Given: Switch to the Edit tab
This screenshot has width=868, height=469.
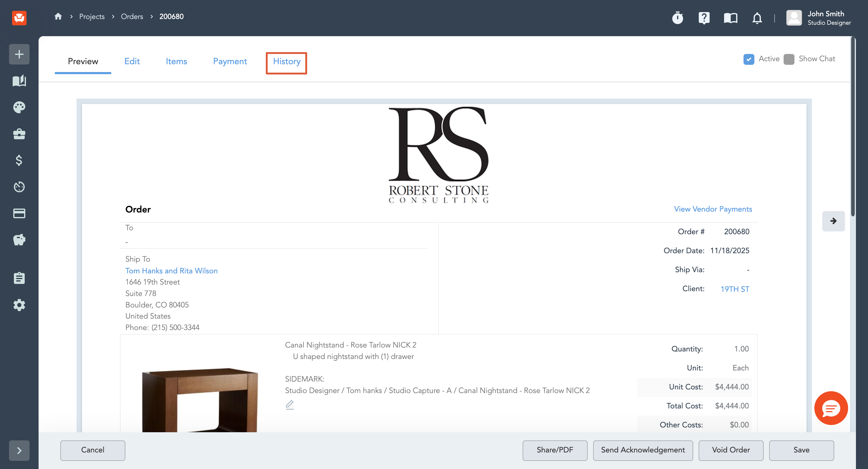Looking at the screenshot, I should point(132,61).
